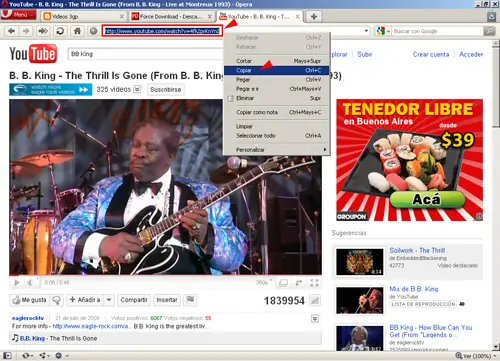500x361 pixels.
Task: Click the Suscribirse button
Action: point(166,90)
